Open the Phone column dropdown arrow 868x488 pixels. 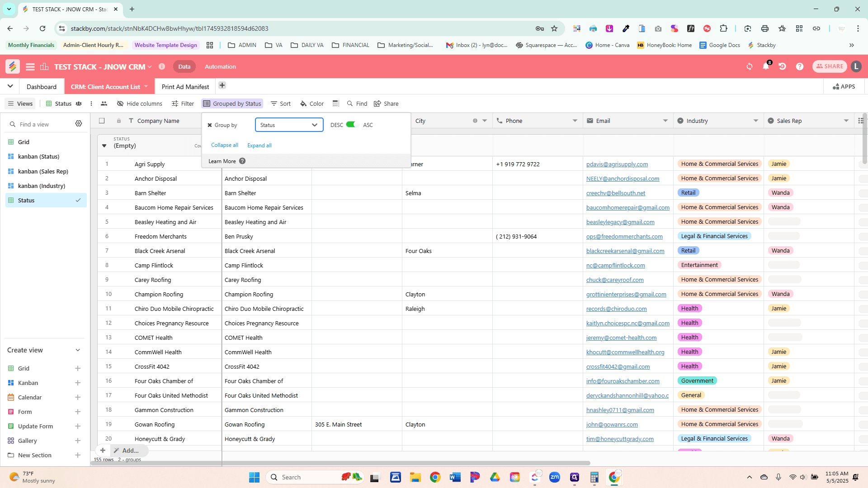point(575,121)
